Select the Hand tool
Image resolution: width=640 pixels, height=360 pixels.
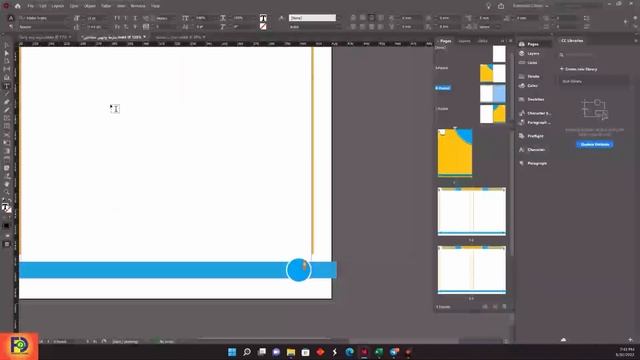coord(7,184)
